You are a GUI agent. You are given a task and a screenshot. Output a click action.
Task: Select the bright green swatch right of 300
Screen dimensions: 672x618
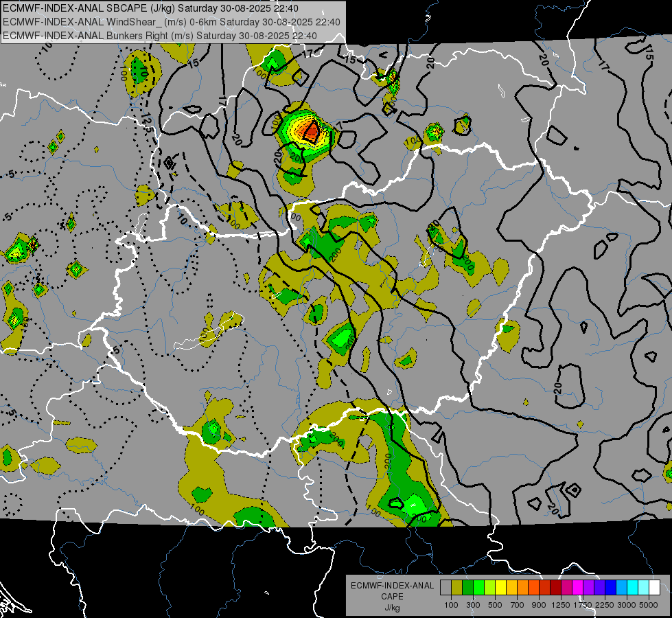tap(478, 587)
